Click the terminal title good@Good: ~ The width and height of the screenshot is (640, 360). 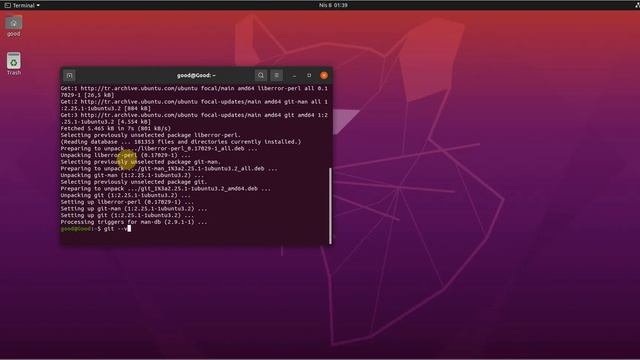[x=196, y=76]
